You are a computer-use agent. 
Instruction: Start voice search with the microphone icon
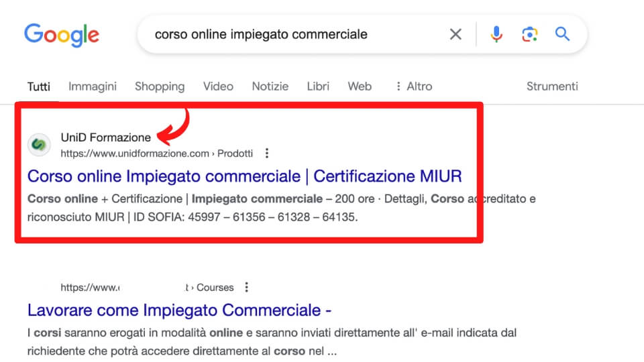click(x=496, y=34)
